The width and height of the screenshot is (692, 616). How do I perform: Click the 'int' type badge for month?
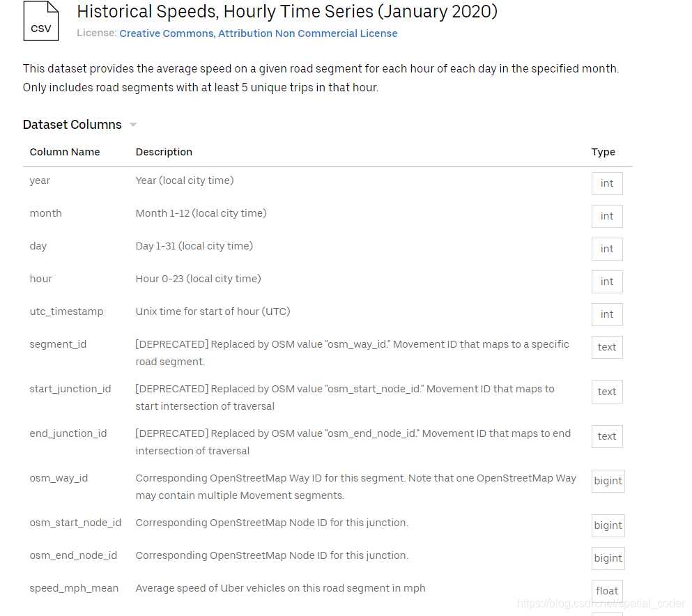(607, 216)
